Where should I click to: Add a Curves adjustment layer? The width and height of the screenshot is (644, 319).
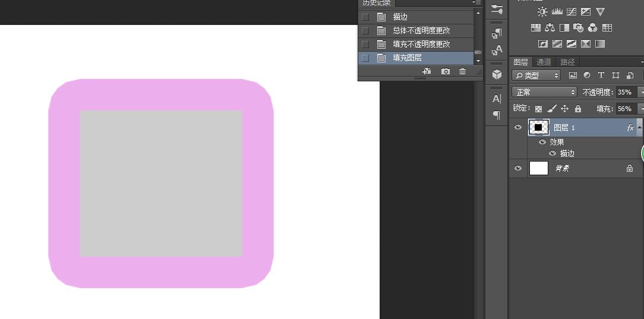click(572, 12)
